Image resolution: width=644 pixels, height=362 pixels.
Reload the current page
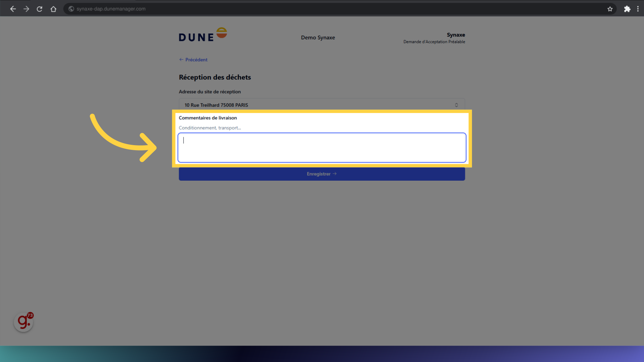click(40, 9)
